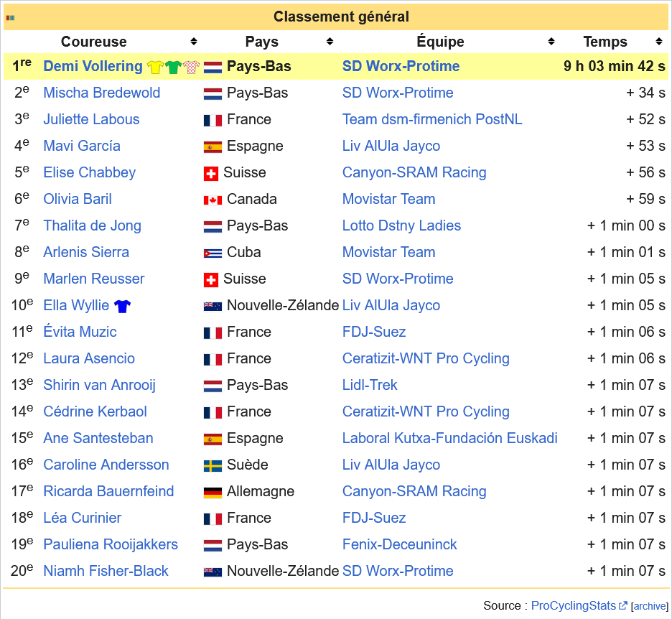The width and height of the screenshot is (672, 619).
Task: Click the Netherlands flag in Shirin van Anrooij's row
Action: [213, 386]
